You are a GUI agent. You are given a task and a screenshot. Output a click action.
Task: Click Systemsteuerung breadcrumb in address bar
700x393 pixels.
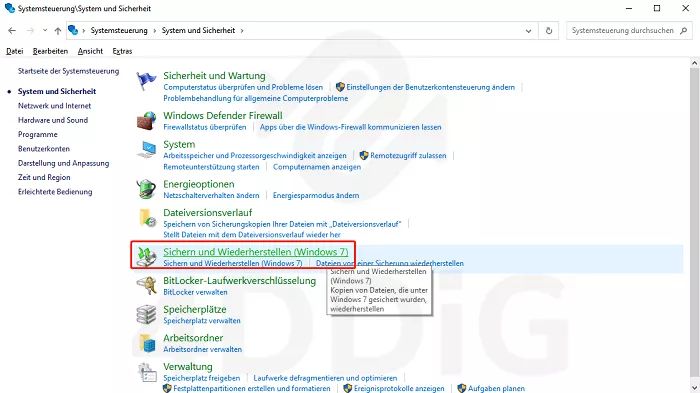tap(119, 30)
